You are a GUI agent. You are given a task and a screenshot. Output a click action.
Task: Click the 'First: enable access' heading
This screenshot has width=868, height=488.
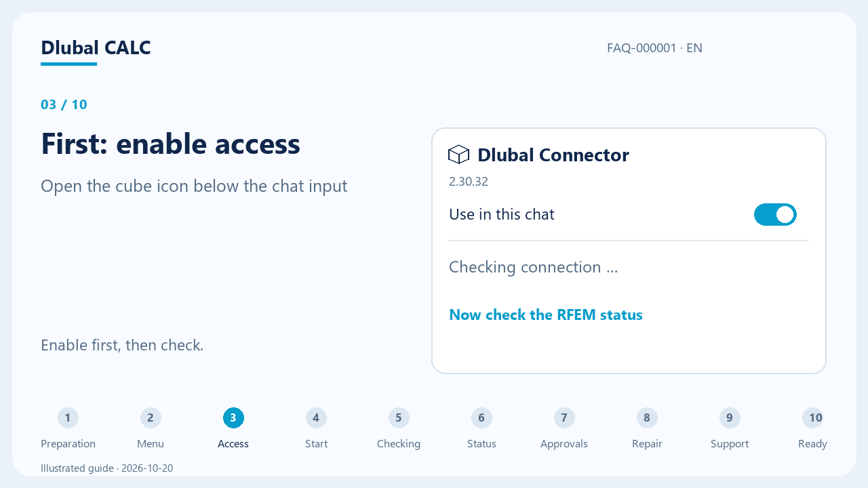click(x=170, y=144)
